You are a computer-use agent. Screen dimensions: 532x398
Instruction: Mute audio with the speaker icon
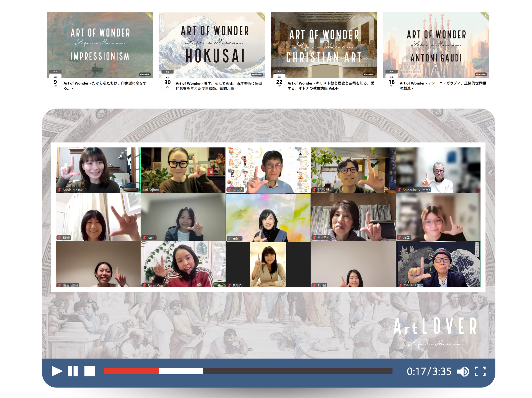(x=463, y=371)
